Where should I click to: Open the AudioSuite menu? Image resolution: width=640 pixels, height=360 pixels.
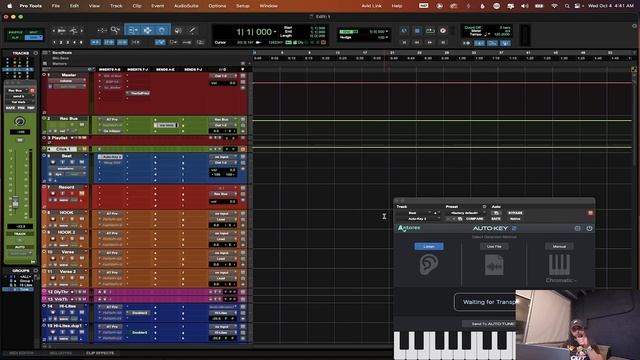click(x=186, y=6)
